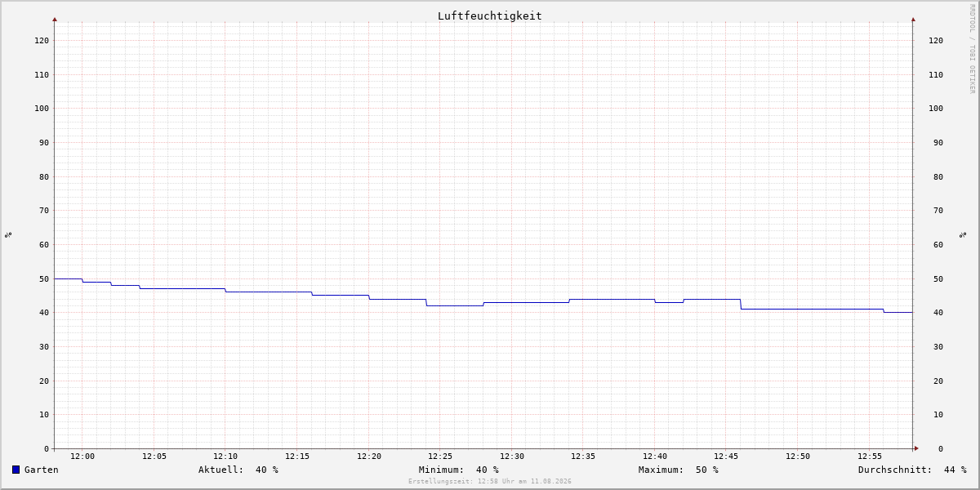Click the Luftfeuchtigkeit chart title
This screenshot has height=490, width=980.
click(489, 16)
